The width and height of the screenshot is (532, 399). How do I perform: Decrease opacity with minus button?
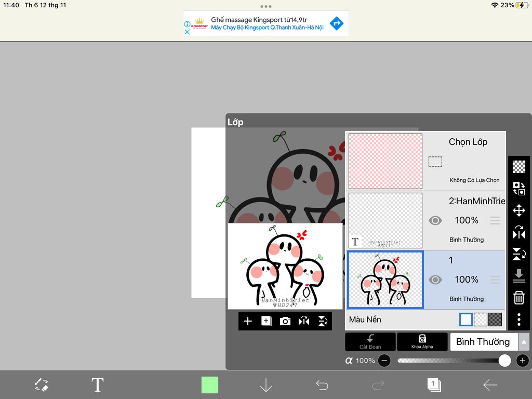pos(384,361)
